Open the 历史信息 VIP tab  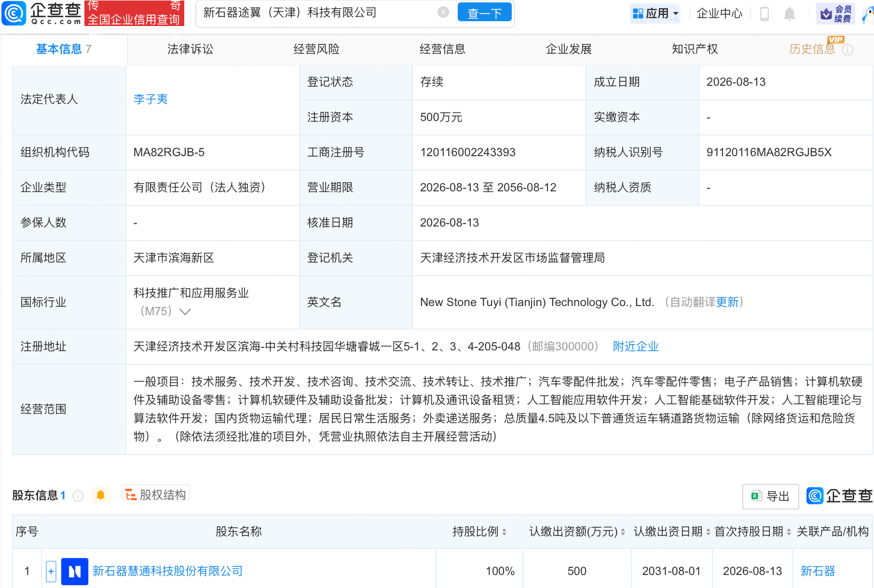coord(812,49)
